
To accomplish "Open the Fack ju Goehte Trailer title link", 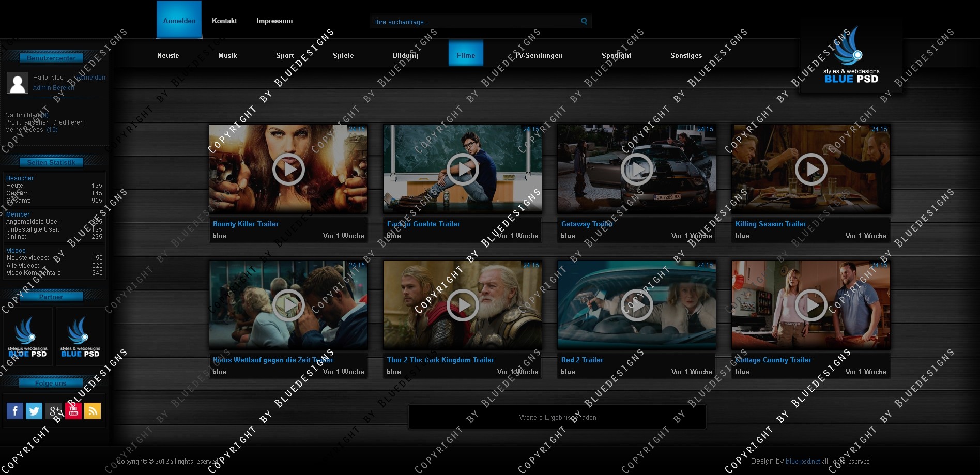I will point(423,224).
